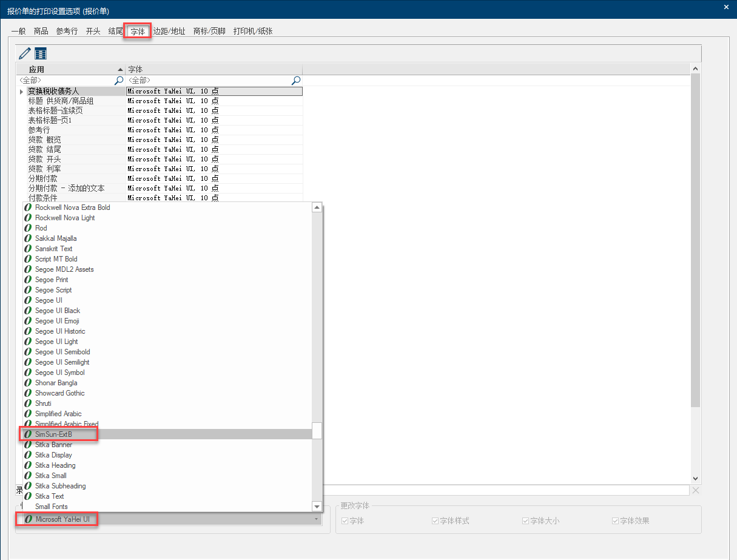Open the 打印机/纸张 tab
The width and height of the screenshot is (737, 560).
pos(253,31)
